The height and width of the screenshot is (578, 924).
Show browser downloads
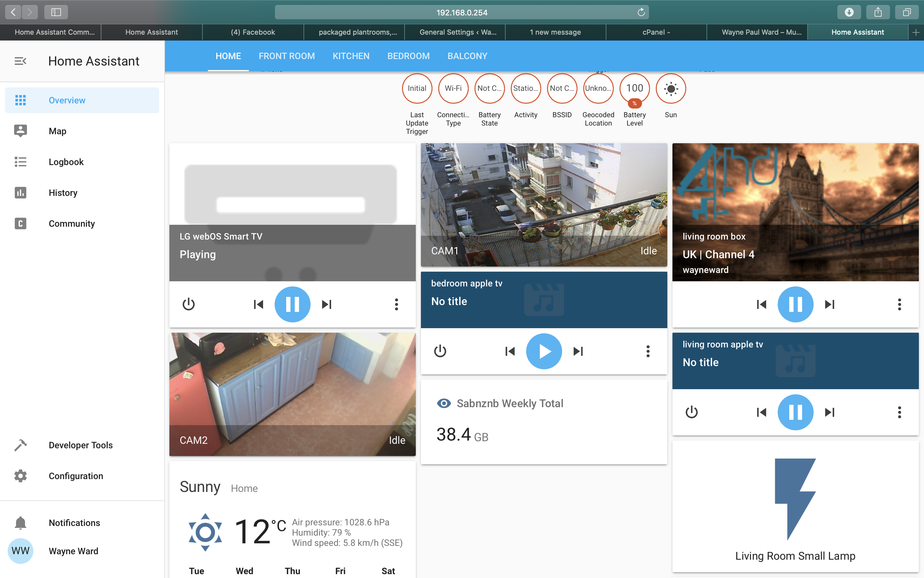click(x=849, y=12)
